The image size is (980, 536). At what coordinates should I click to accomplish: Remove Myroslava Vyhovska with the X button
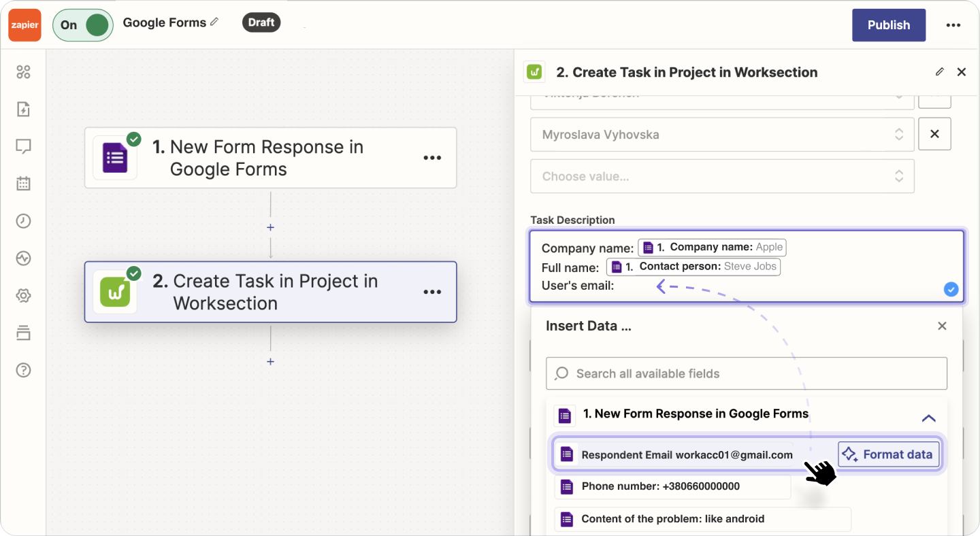click(934, 134)
